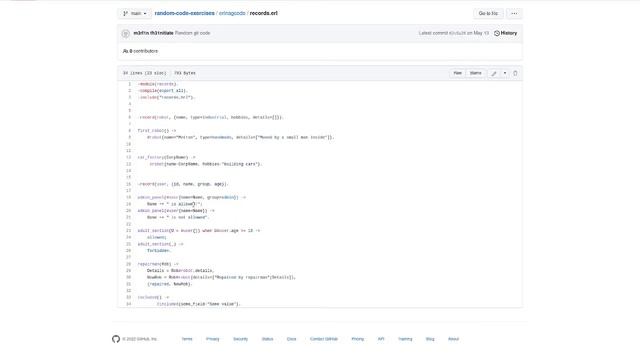Click the repairman(Rob) function line
The width and height of the screenshot is (640, 360).
click(x=158, y=264)
